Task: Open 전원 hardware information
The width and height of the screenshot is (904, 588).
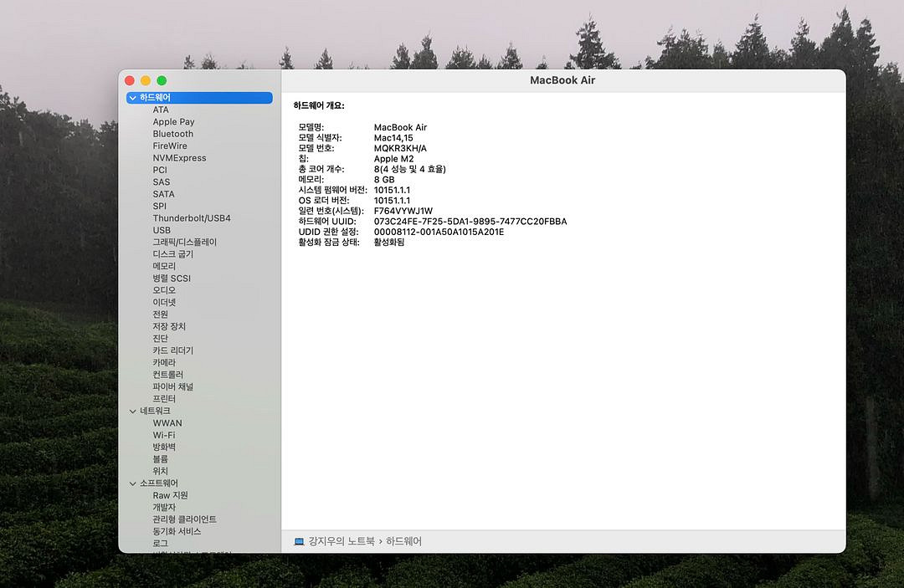Action: click(160, 314)
